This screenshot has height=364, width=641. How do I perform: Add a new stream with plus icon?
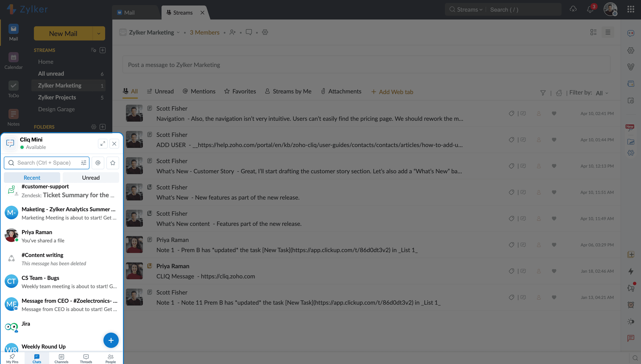(103, 50)
